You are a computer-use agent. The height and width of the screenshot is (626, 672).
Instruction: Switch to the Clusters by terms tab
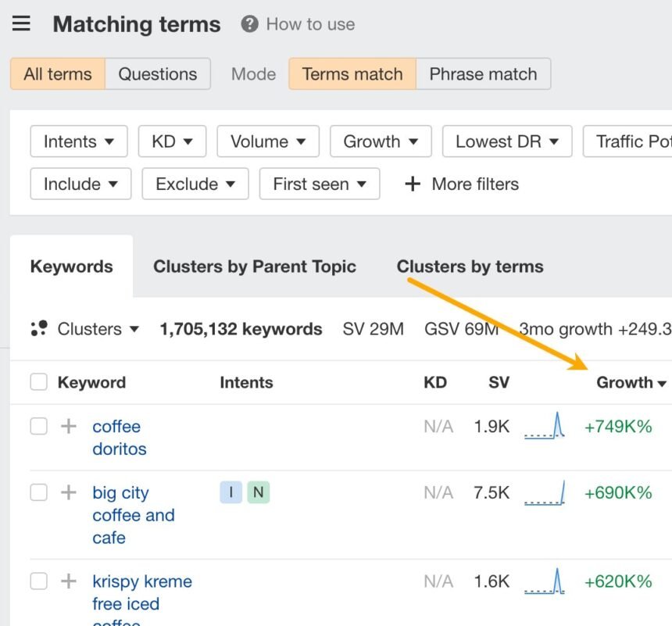(x=470, y=266)
